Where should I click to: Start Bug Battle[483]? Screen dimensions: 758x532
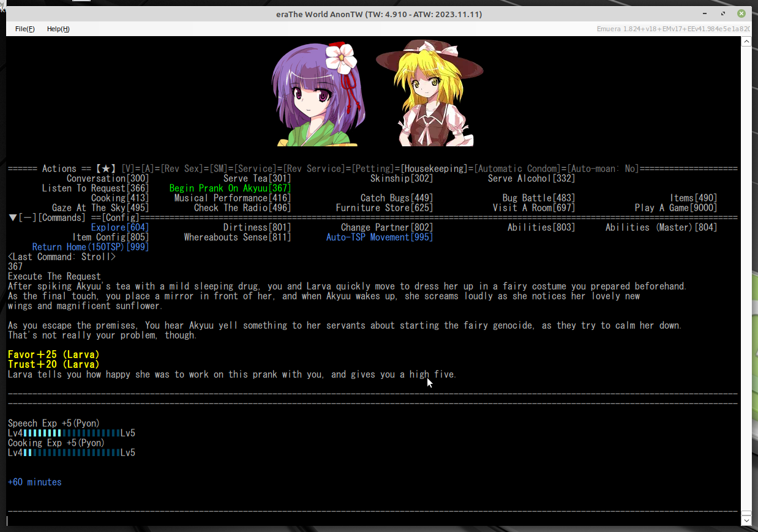(x=539, y=198)
